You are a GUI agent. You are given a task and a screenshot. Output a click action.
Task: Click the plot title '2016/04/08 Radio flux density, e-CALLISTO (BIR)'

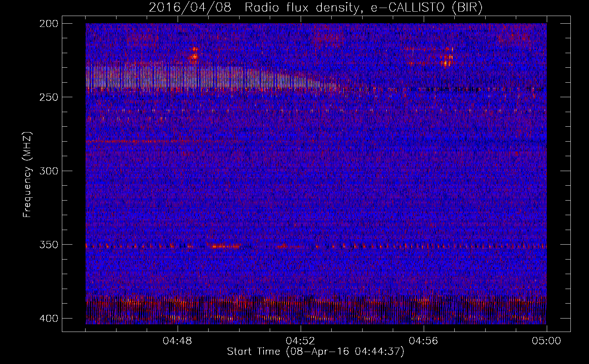316,8
